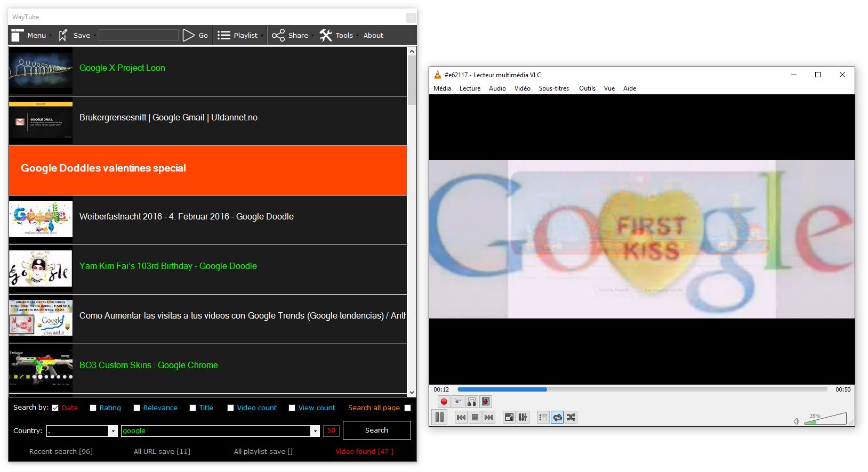Expand the Share dropdown arrow
868x472 pixels.
tap(312, 36)
